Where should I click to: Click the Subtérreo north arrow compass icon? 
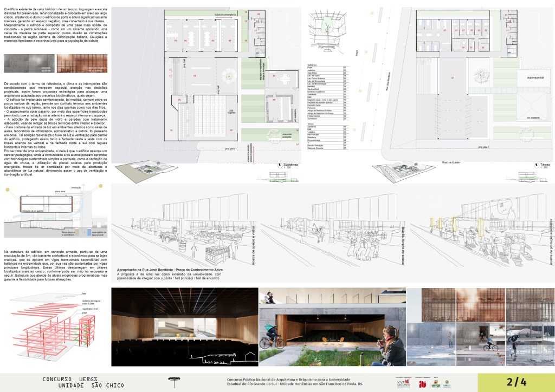(x=279, y=165)
